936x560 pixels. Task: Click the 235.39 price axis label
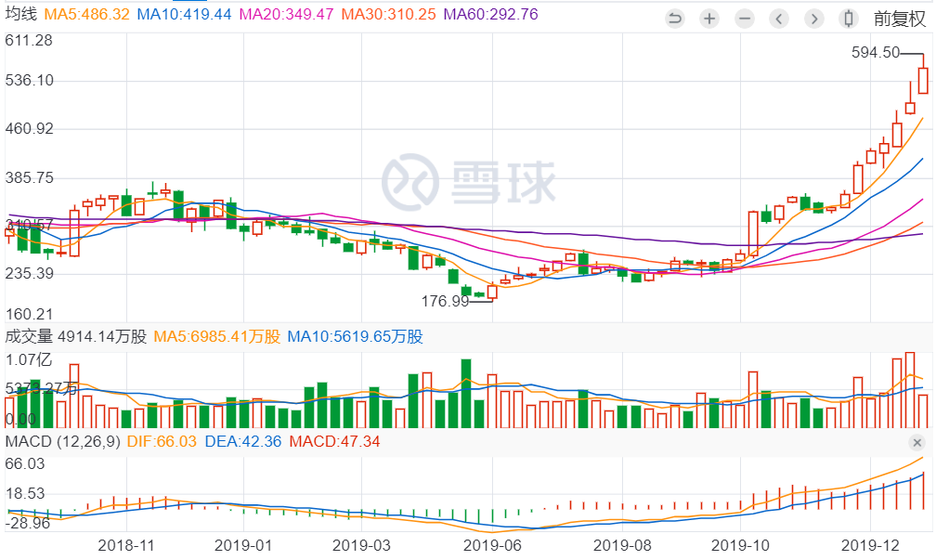tap(30, 274)
